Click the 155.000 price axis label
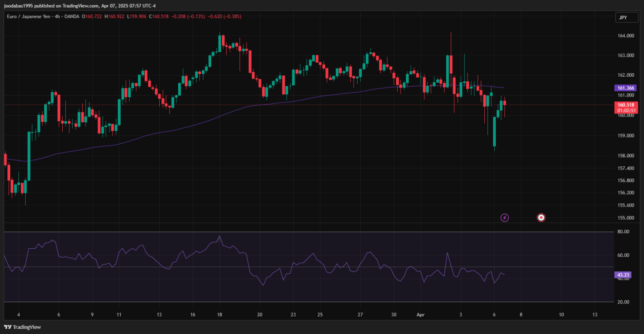 [x=626, y=218]
